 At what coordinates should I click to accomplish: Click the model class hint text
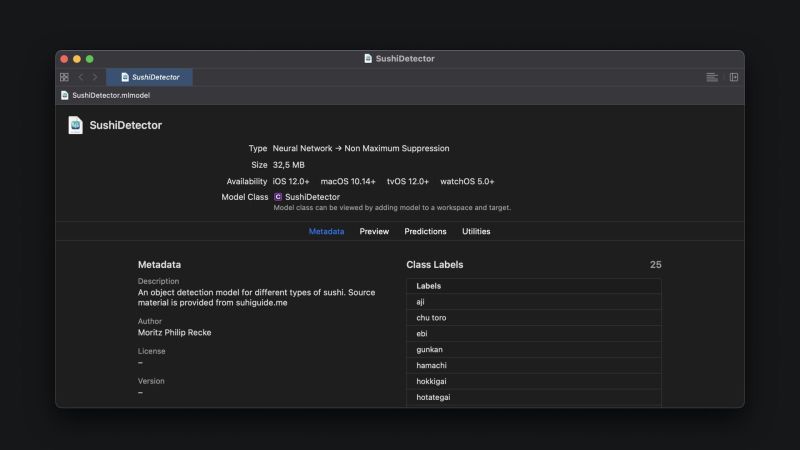click(x=392, y=208)
